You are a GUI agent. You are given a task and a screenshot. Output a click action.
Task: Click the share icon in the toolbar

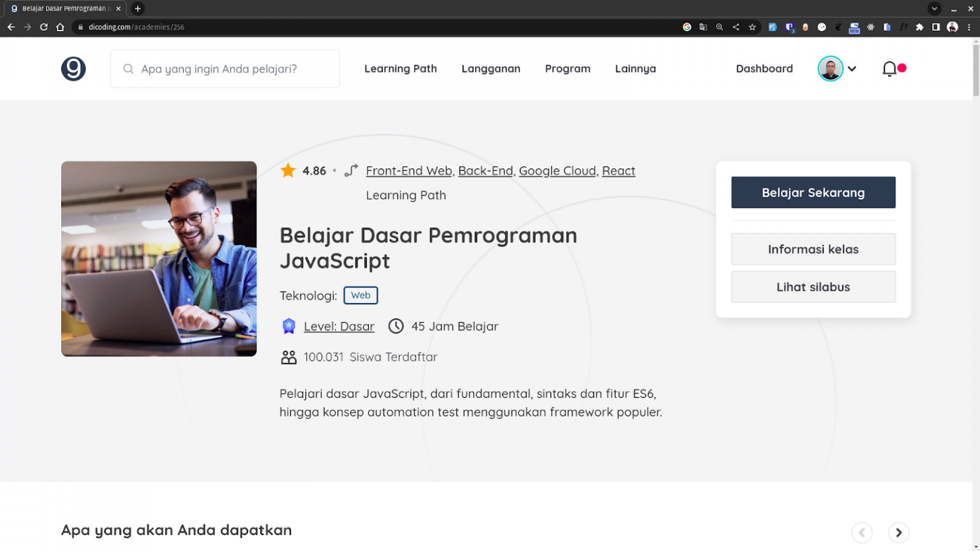[736, 27]
